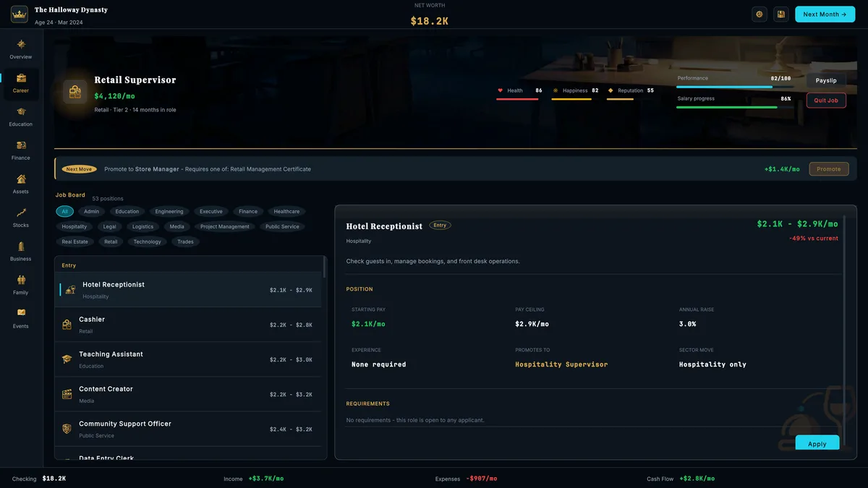Click the Performance progress bar

(x=733, y=87)
